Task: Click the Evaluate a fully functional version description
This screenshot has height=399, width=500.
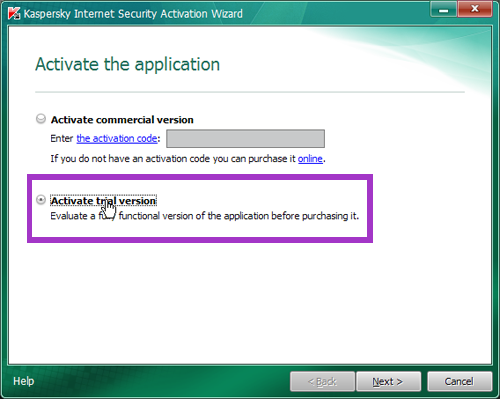Action: 205,216
